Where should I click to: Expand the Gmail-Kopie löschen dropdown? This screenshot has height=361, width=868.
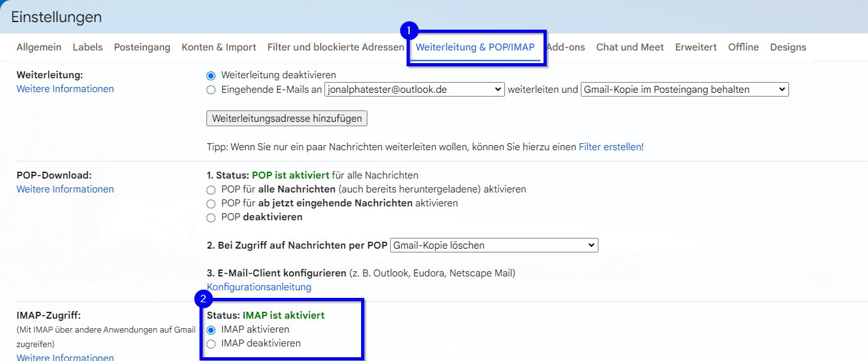[494, 245]
